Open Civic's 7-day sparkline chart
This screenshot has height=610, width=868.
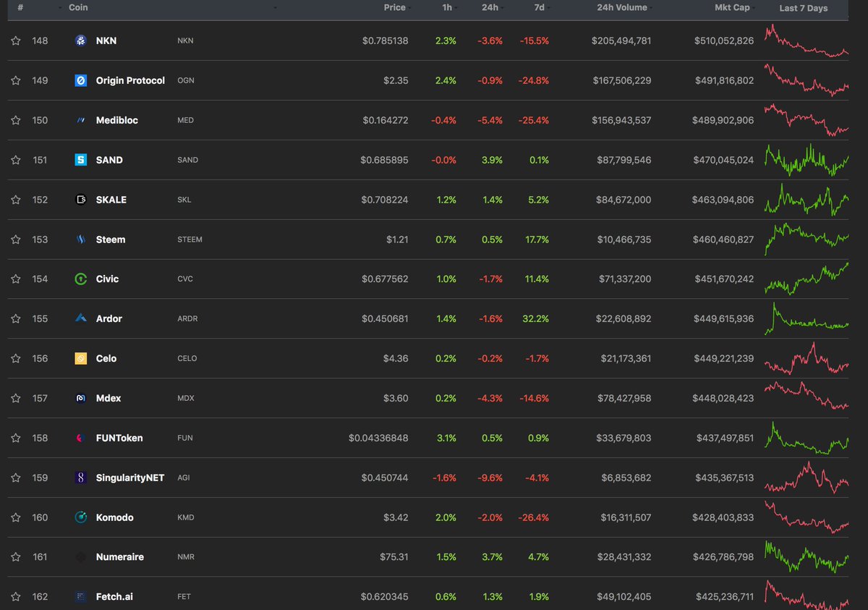coord(807,279)
